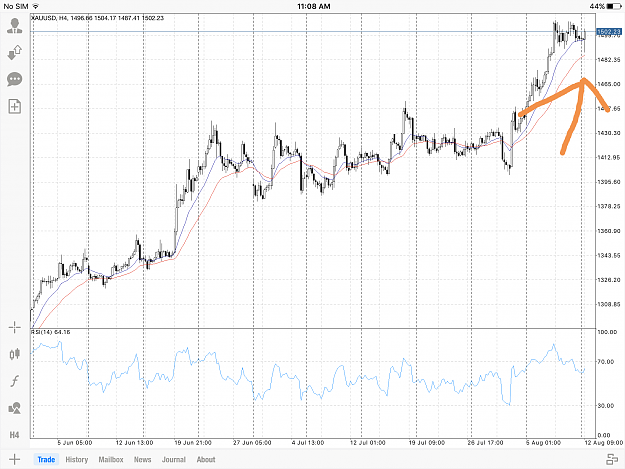This screenshot has height=469, width=625.
Task: Tap the plus icon at bottom left
Action: coord(14,459)
